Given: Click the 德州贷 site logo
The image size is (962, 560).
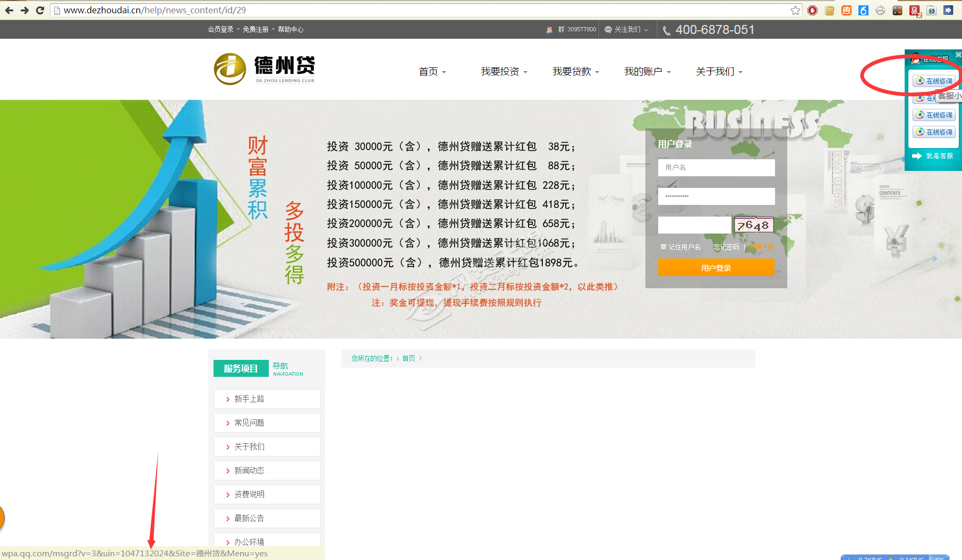Looking at the screenshot, I should [x=265, y=69].
